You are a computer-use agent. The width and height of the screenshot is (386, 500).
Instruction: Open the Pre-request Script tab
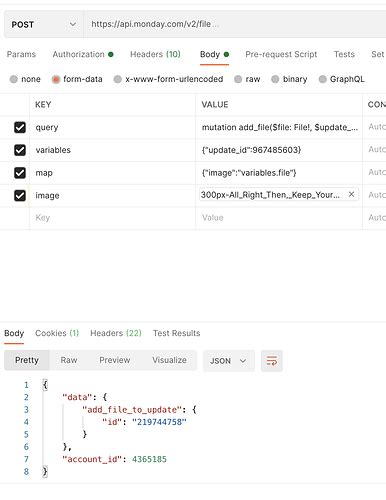281,54
